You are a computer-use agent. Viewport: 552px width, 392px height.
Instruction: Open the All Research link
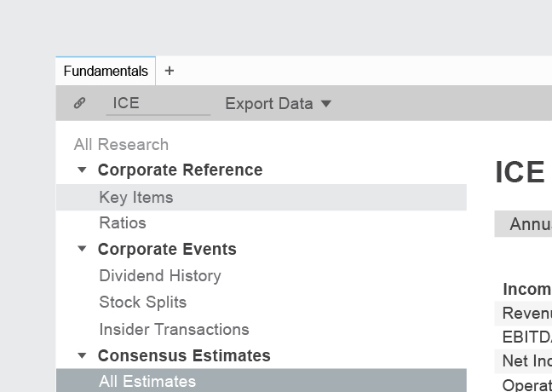tap(121, 144)
